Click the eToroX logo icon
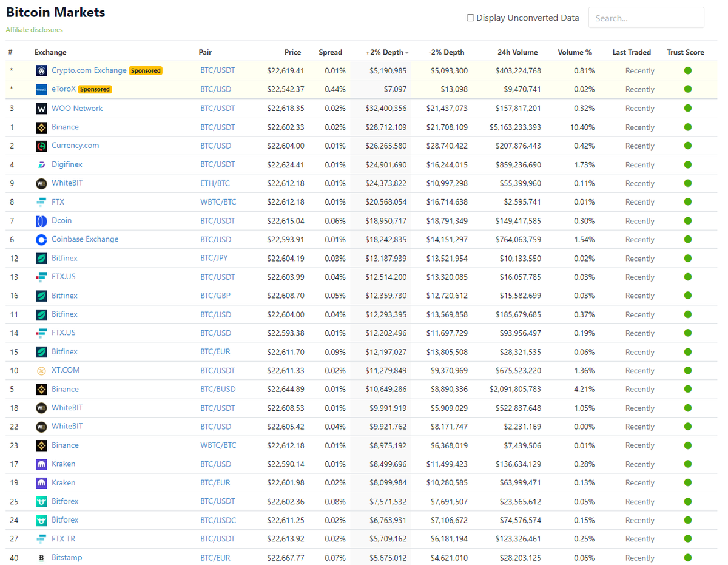Screen dimensions: 728x565 pos(41,90)
